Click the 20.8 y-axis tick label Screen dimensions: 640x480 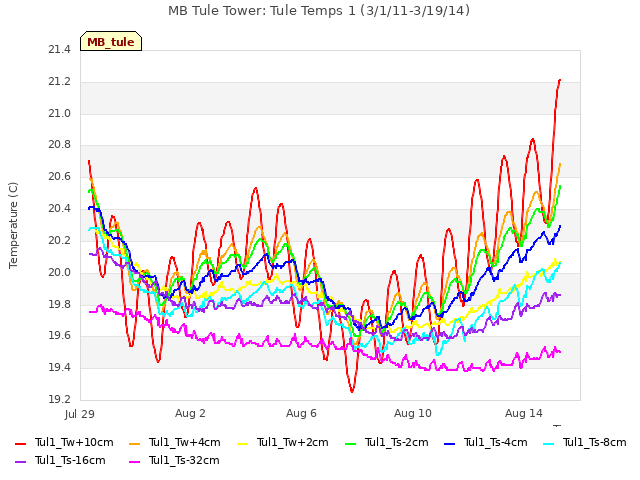point(59,145)
